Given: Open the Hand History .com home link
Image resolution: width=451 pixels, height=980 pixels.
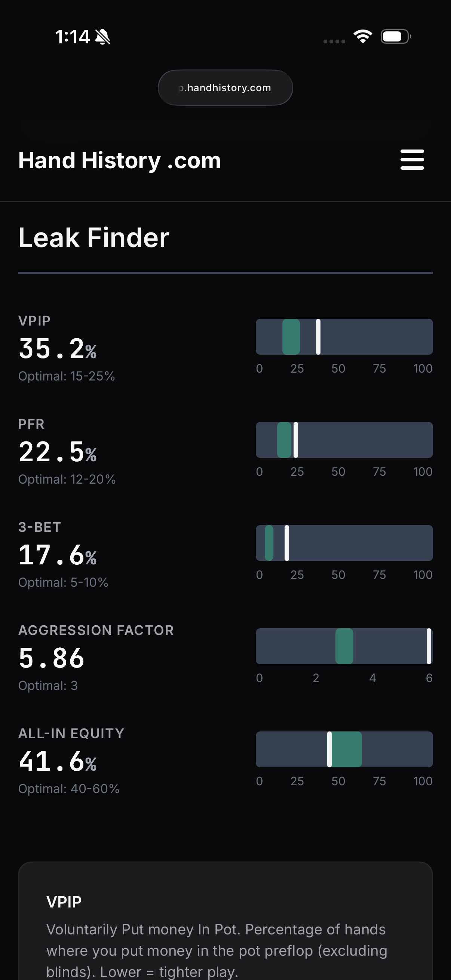Looking at the screenshot, I should (119, 160).
